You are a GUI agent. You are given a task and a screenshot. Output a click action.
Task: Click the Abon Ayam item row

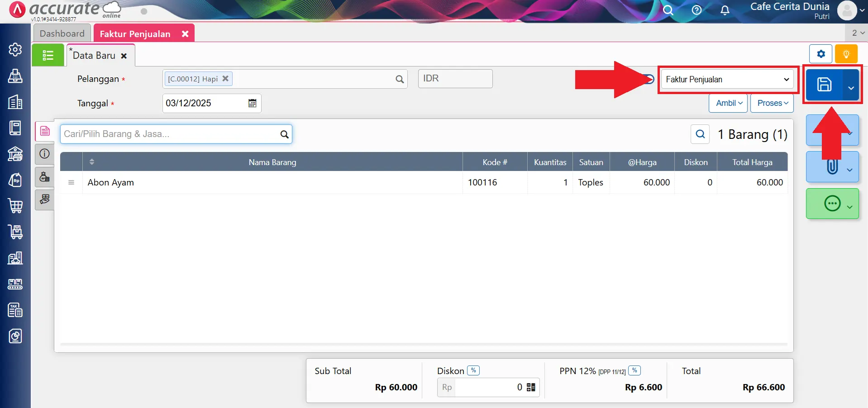click(272, 182)
